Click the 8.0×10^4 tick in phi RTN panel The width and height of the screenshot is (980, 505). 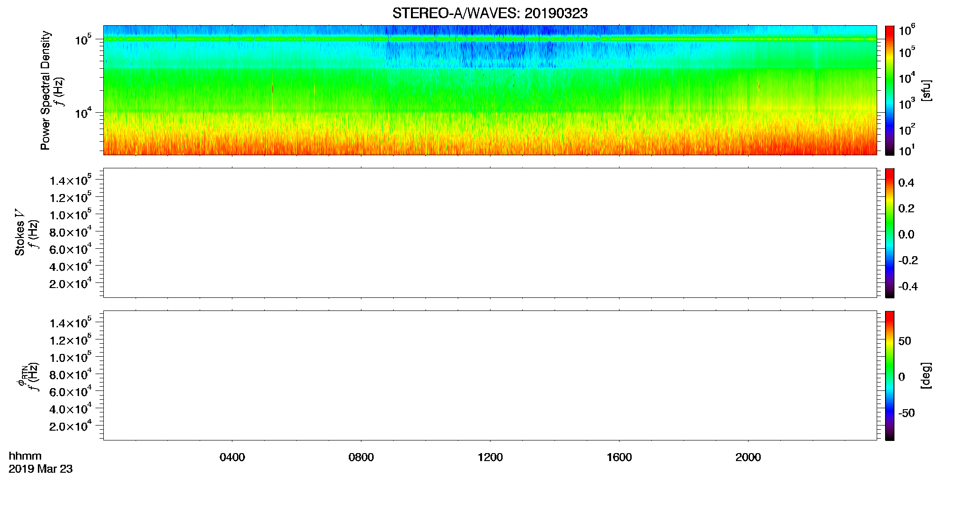[71, 374]
